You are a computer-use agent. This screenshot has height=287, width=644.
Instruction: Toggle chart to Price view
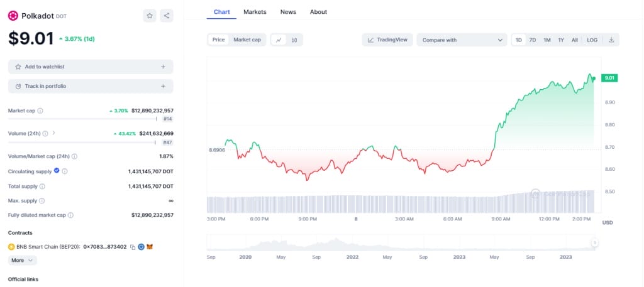tap(218, 40)
